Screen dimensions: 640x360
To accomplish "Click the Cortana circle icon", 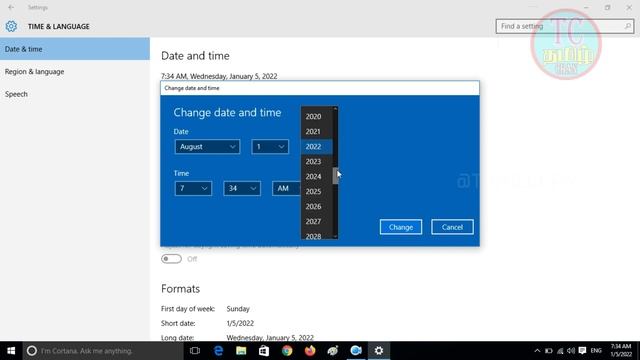I will coord(32,351).
